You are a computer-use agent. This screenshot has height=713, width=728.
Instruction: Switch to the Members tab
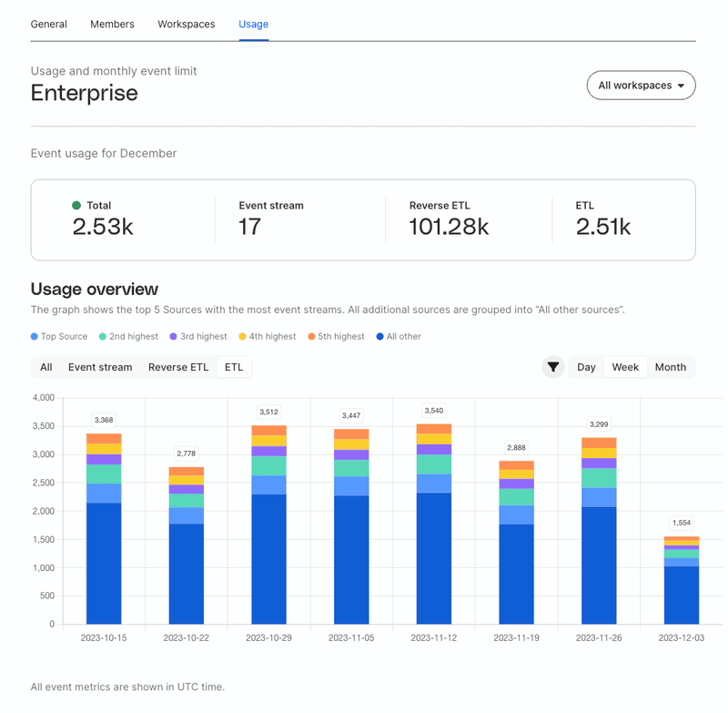click(112, 25)
